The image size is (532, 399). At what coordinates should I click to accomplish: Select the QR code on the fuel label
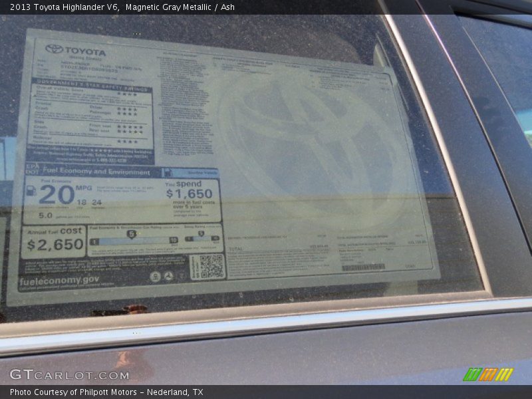click(x=211, y=267)
